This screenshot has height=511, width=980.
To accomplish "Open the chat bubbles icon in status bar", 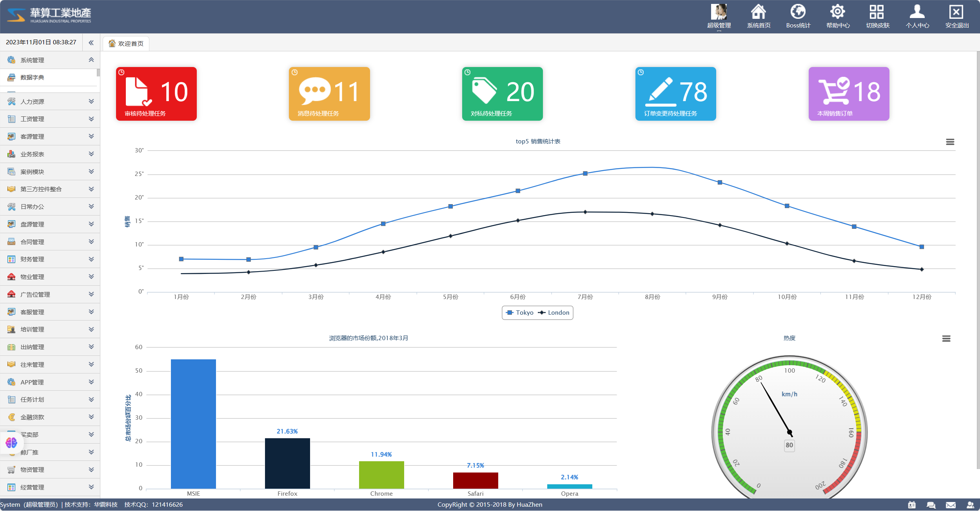I will [x=931, y=505].
